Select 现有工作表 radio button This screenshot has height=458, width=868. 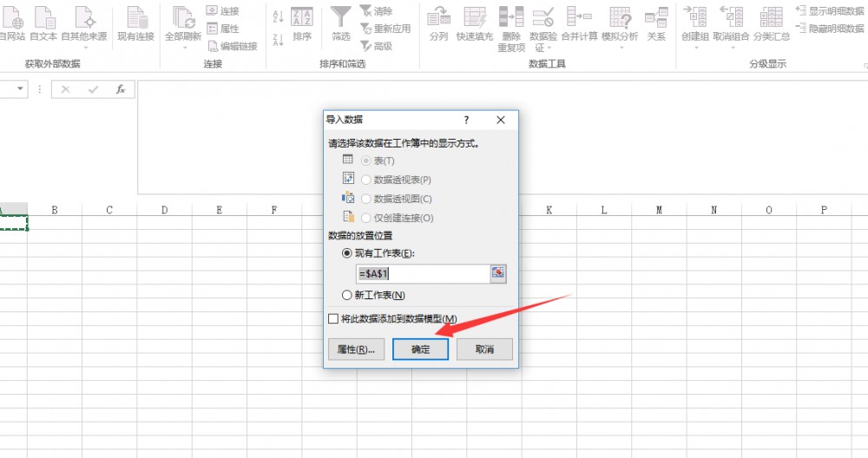click(347, 252)
